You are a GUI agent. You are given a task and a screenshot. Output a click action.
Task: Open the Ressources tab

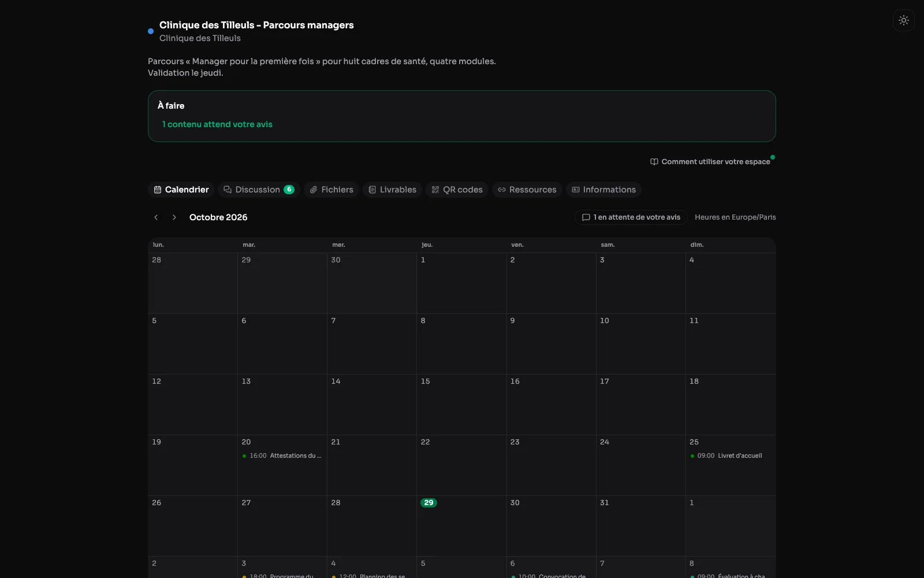pos(527,190)
